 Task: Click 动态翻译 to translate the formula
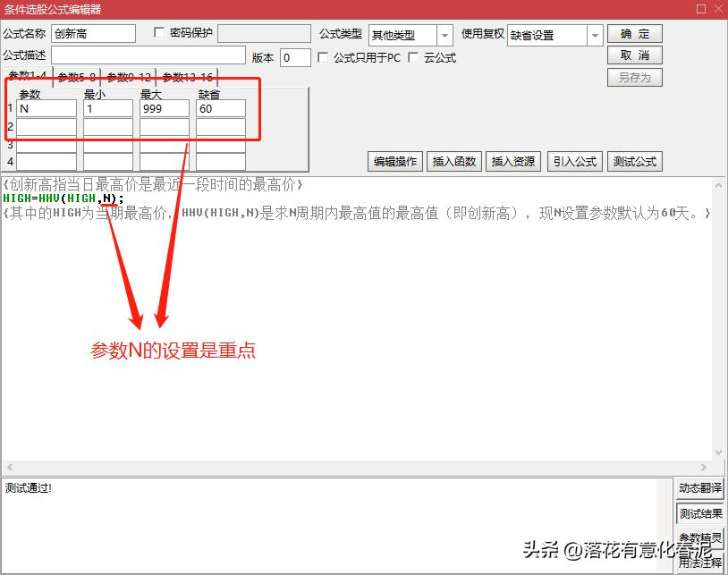[x=700, y=489]
